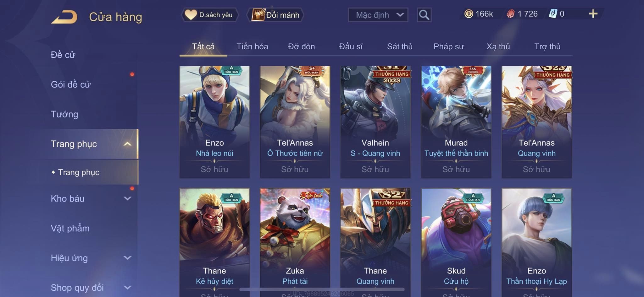The width and height of the screenshot is (644, 297).
Task: Switch to the Sát thủ tab
Action: (x=400, y=46)
